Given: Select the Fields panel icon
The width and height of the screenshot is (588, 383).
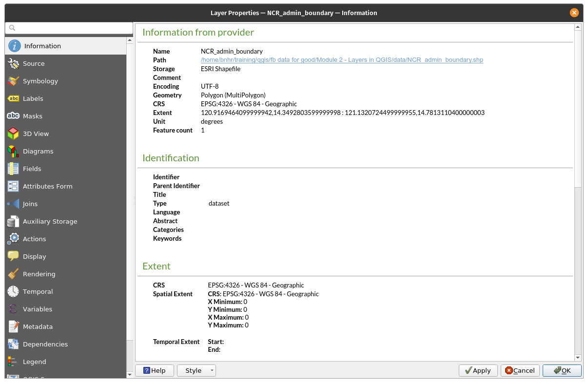Looking at the screenshot, I should pos(14,169).
